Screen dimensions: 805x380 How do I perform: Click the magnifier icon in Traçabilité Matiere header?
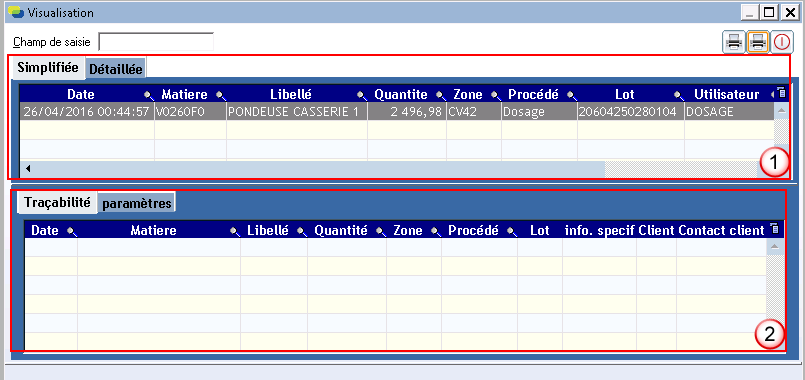(235, 231)
